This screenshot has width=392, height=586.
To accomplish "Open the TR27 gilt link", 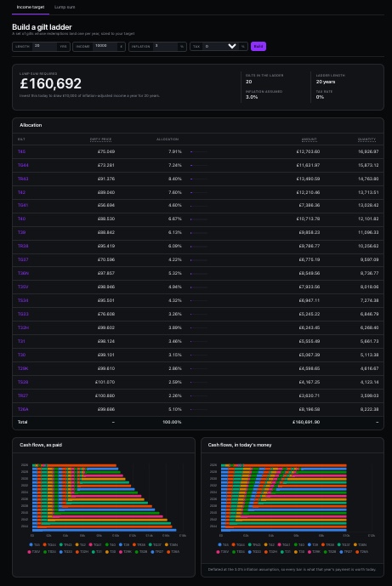I will pos(23,395).
